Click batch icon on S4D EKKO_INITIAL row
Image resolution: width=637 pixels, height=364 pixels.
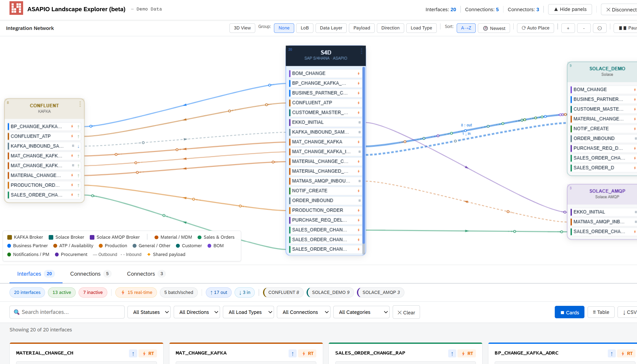(x=360, y=122)
